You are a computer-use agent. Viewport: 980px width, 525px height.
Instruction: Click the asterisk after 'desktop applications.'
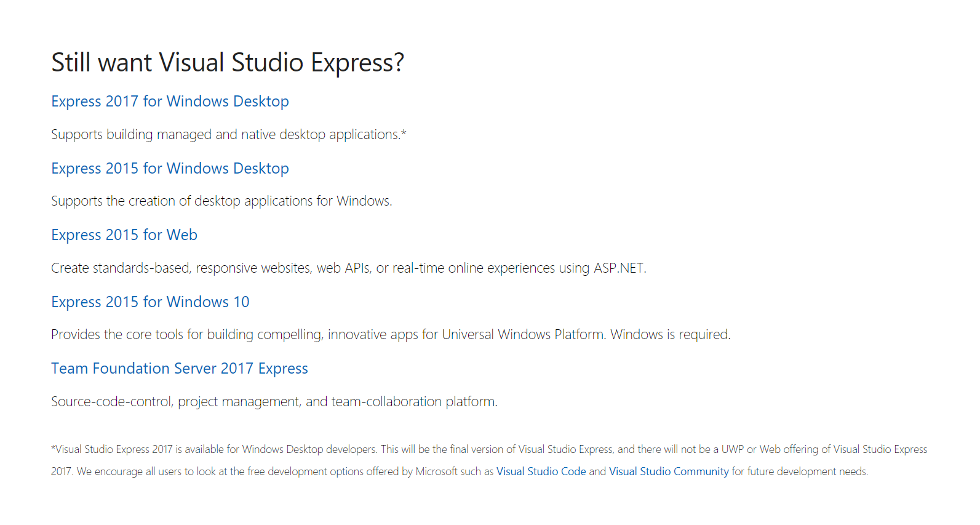pyautogui.click(x=404, y=133)
